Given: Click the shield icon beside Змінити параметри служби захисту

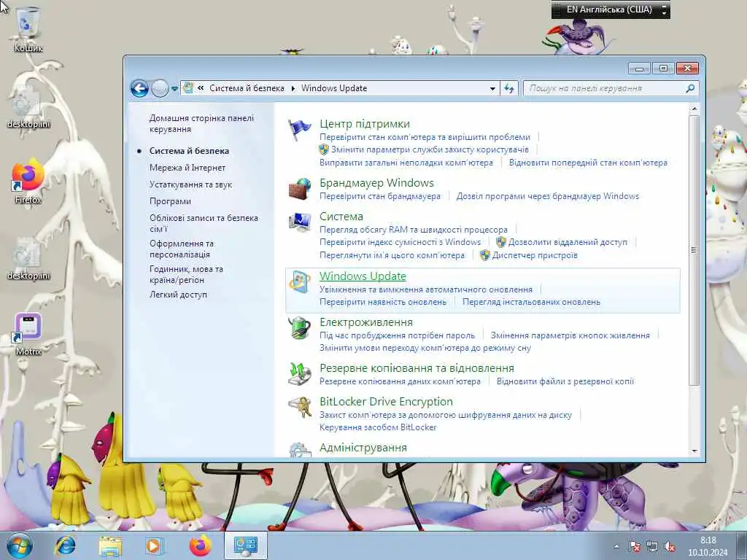Looking at the screenshot, I should click(324, 149).
